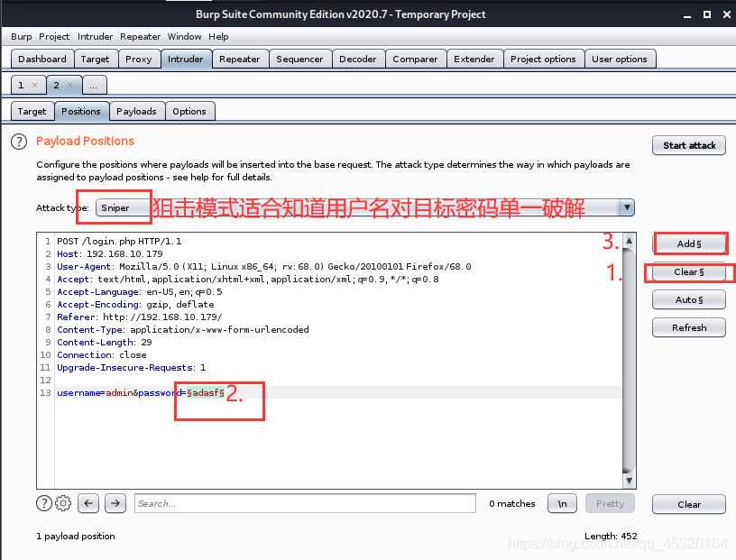Viewport: 736px width, 560px height.
Task: Click into the Search field
Action: (x=305, y=503)
